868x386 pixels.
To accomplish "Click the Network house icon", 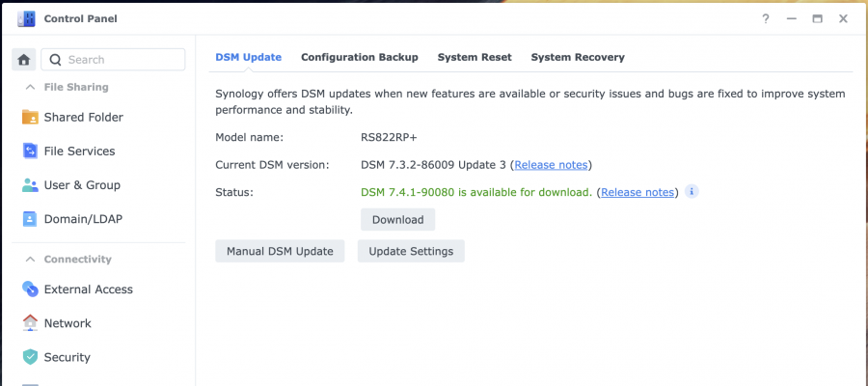I will click(30, 323).
